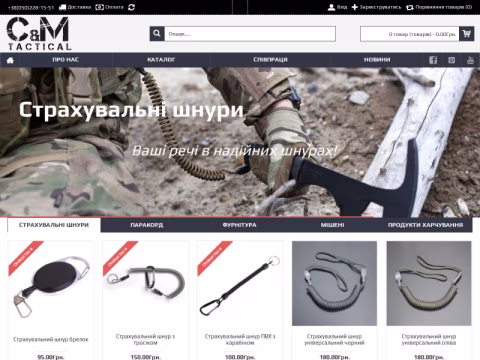
Task: Open the Вхід login link
Action: (337, 7)
